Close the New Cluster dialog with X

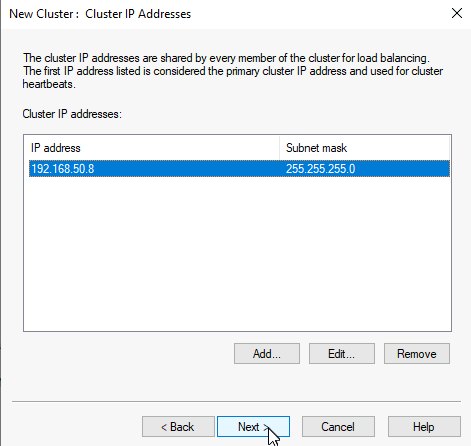(x=457, y=13)
